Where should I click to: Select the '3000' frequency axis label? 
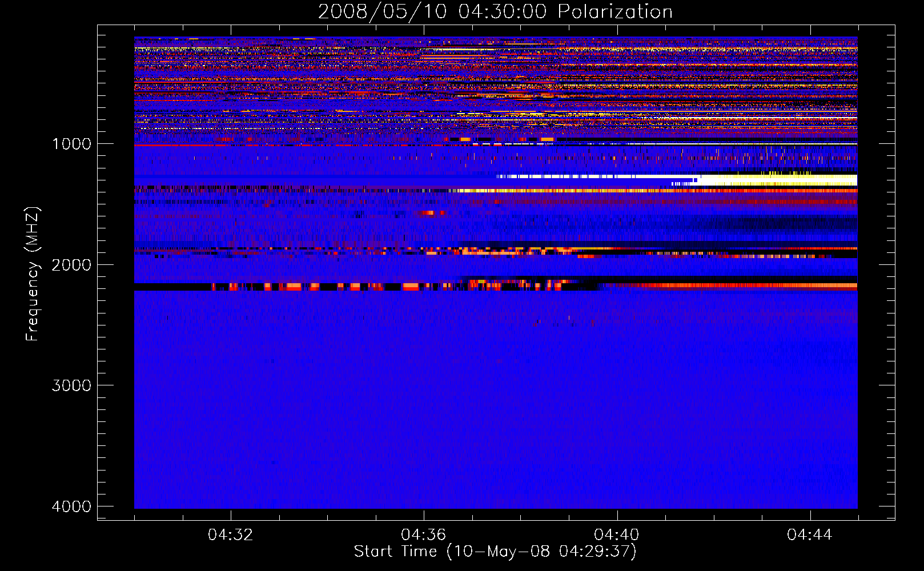coord(71,385)
